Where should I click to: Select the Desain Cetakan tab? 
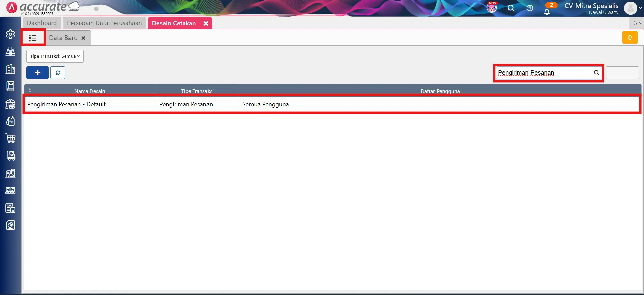[x=174, y=23]
